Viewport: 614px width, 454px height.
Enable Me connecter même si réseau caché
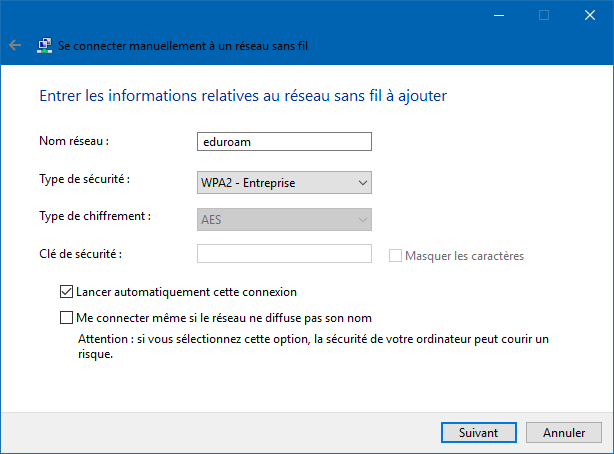pos(66,318)
